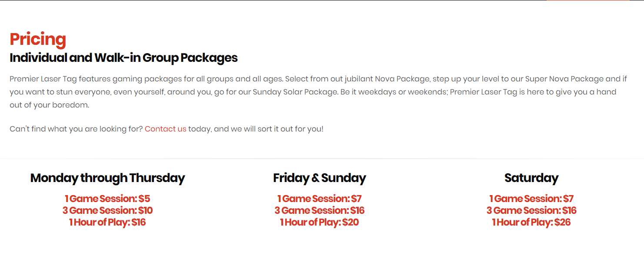The height and width of the screenshot is (280, 644).
Task: Click the Pricing heading
Action: (38, 39)
